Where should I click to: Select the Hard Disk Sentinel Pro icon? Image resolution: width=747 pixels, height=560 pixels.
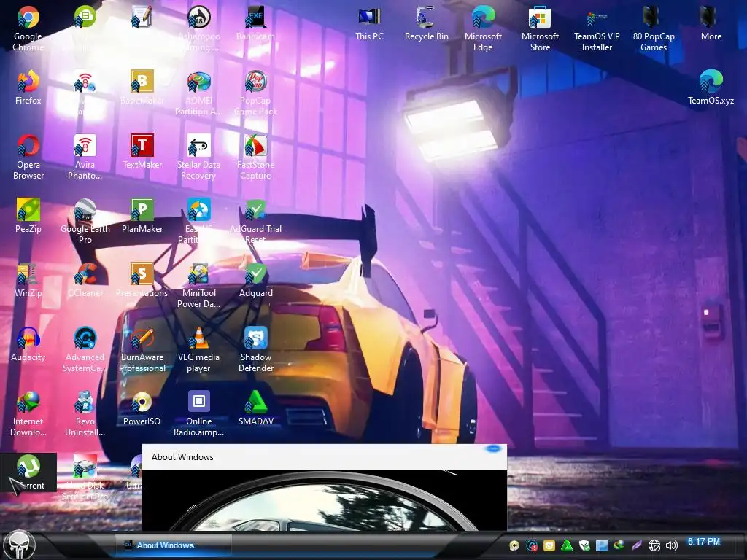(x=85, y=467)
